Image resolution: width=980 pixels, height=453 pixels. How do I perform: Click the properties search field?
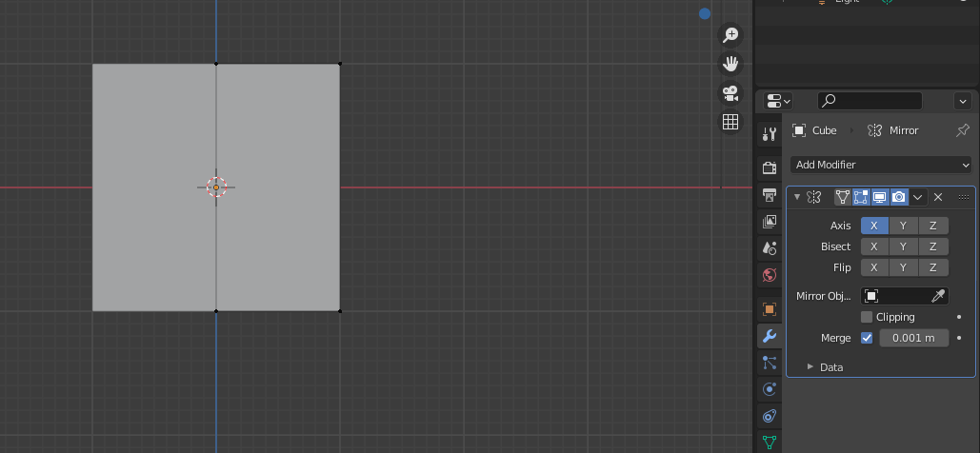pyautogui.click(x=870, y=101)
